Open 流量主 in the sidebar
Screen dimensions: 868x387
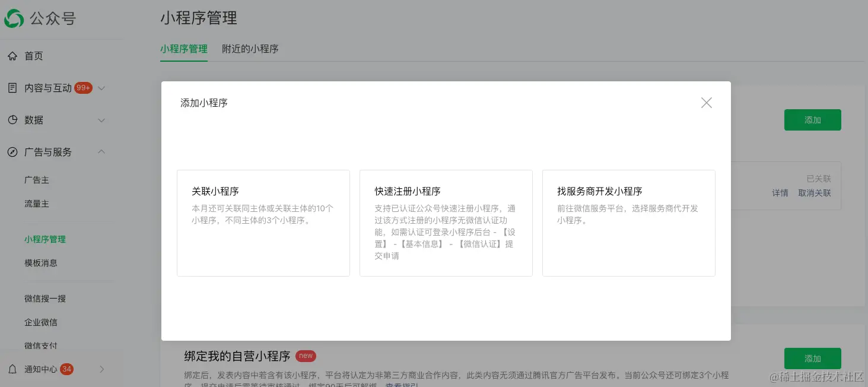(37, 204)
